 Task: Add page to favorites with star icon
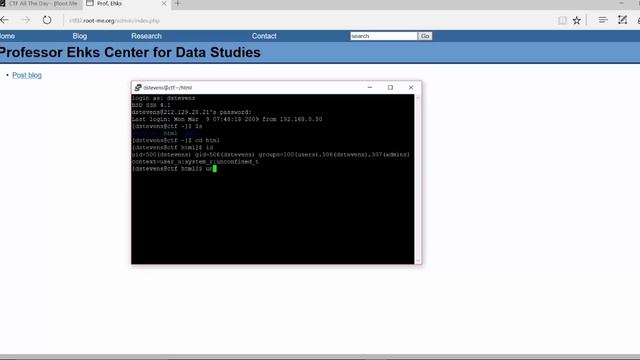tap(576, 20)
